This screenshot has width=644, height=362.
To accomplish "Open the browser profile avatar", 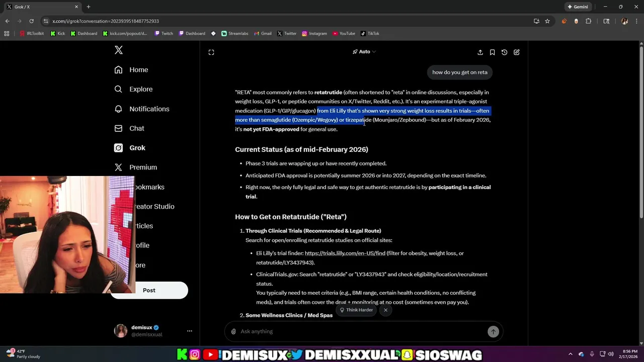I will click(624, 21).
